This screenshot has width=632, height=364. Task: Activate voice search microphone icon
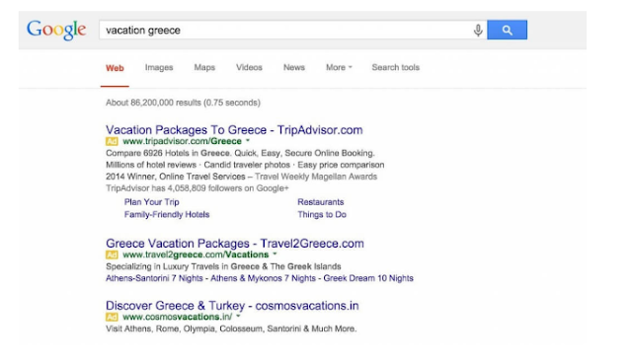point(478,31)
